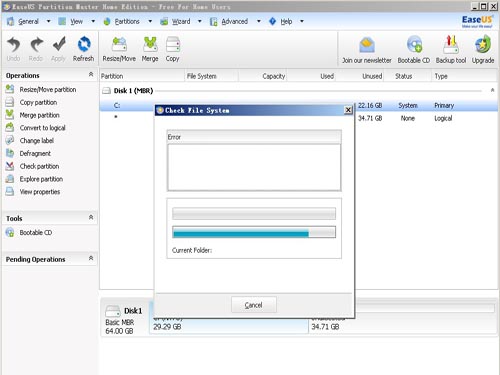Open the Advanced menu
The width and height of the screenshot is (500, 375).
(x=235, y=21)
